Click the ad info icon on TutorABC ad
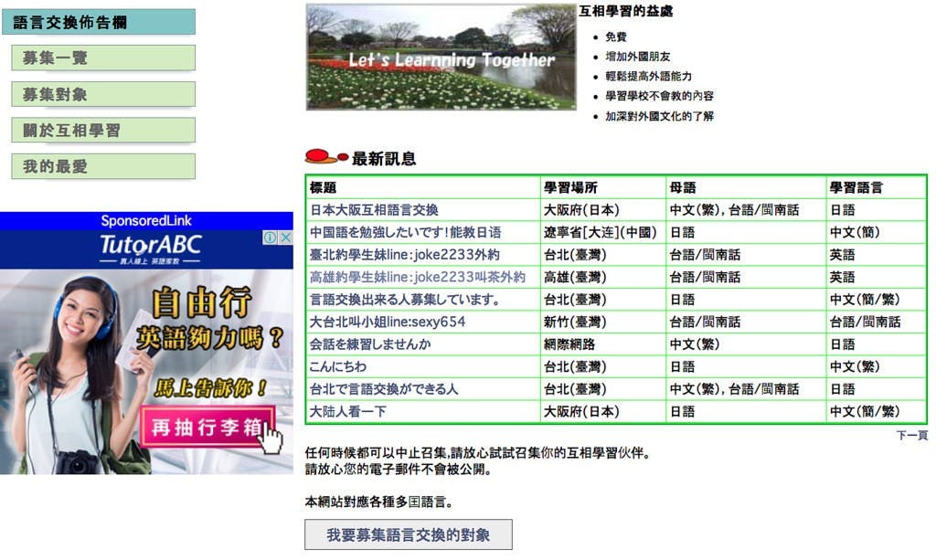 tap(270, 238)
